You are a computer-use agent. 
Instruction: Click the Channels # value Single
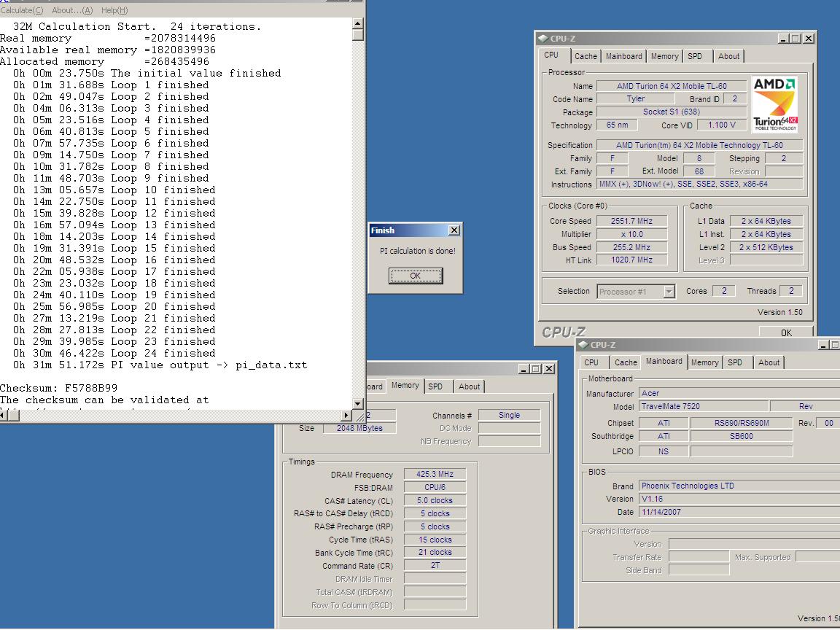[x=509, y=415]
